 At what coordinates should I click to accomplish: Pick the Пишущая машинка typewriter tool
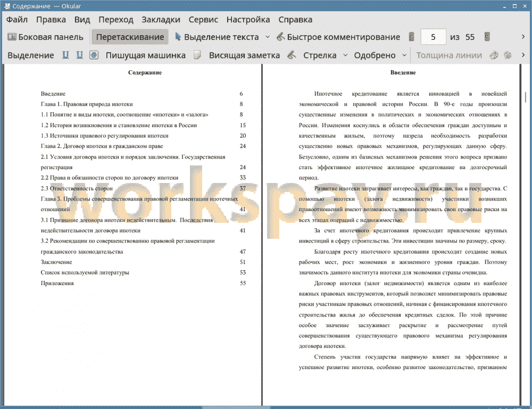(146, 55)
